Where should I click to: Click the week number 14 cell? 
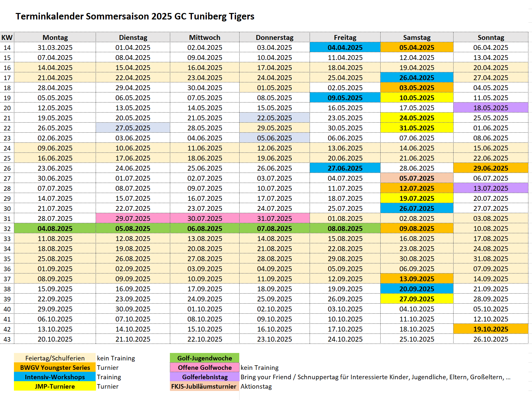click(x=7, y=47)
